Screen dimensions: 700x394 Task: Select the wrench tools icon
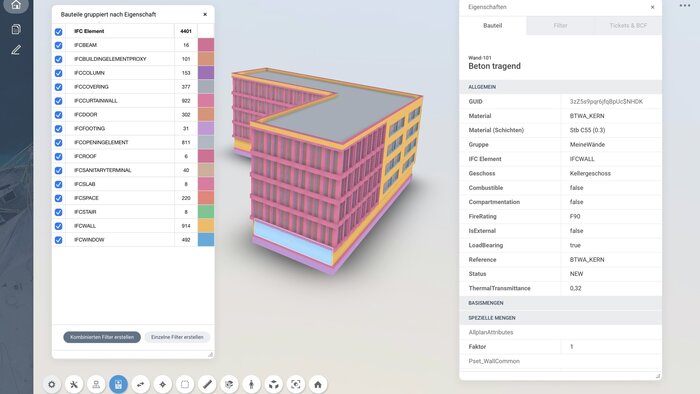point(74,384)
